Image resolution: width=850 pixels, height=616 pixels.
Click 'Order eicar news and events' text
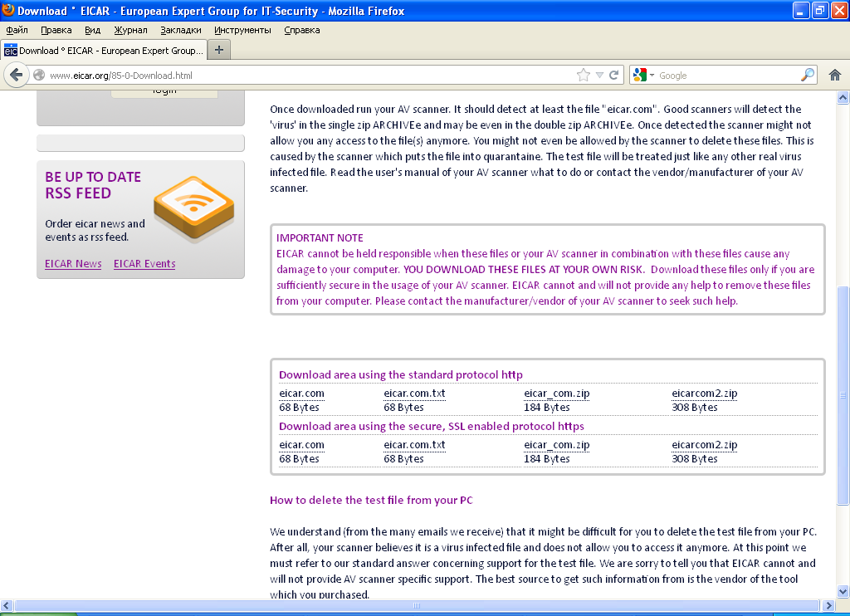coord(95,230)
